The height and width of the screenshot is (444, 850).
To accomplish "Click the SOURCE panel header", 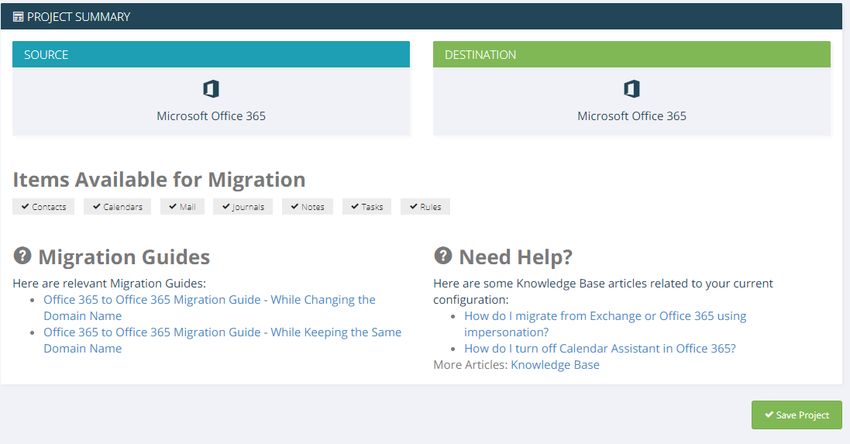I will click(211, 54).
